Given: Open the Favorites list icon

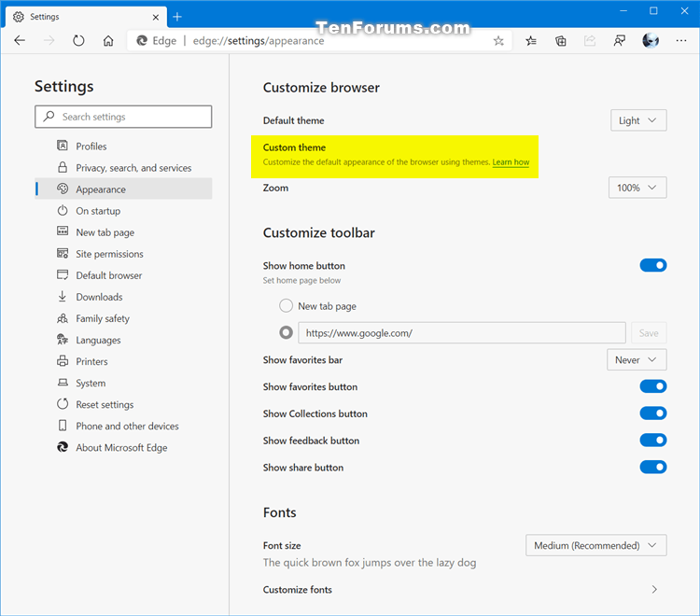Looking at the screenshot, I should tap(531, 41).
